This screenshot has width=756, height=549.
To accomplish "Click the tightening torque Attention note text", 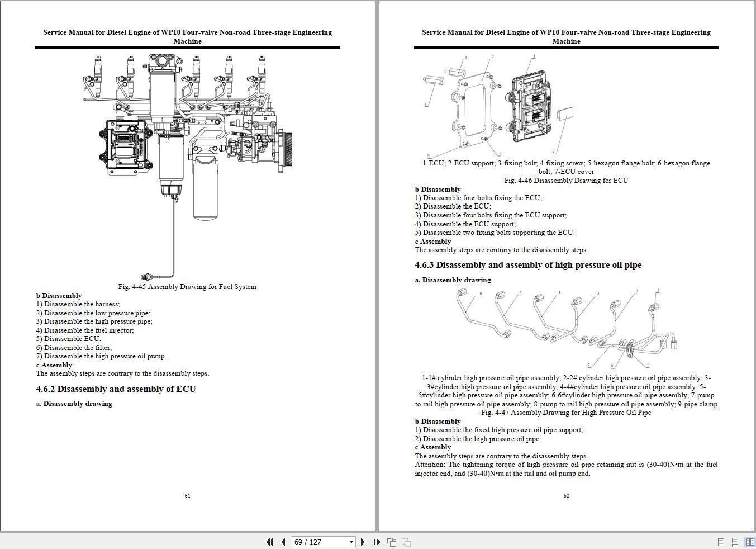I will click(x=566, y=468).
